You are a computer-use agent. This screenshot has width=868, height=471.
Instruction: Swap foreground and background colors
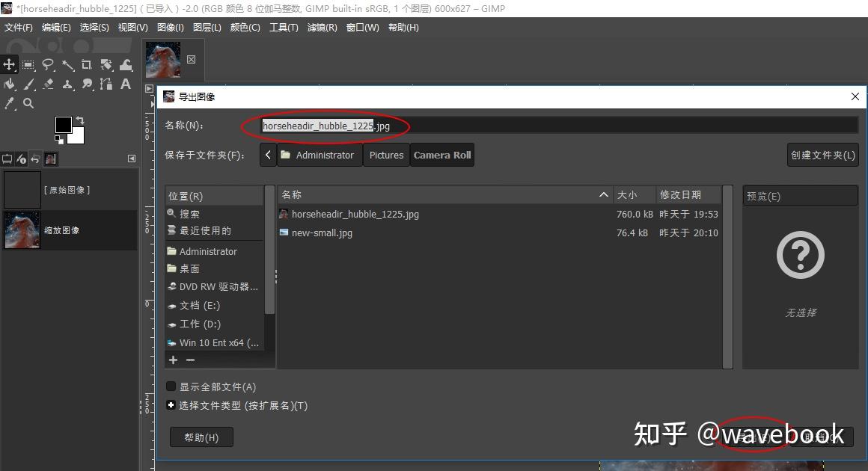[79, 120]
